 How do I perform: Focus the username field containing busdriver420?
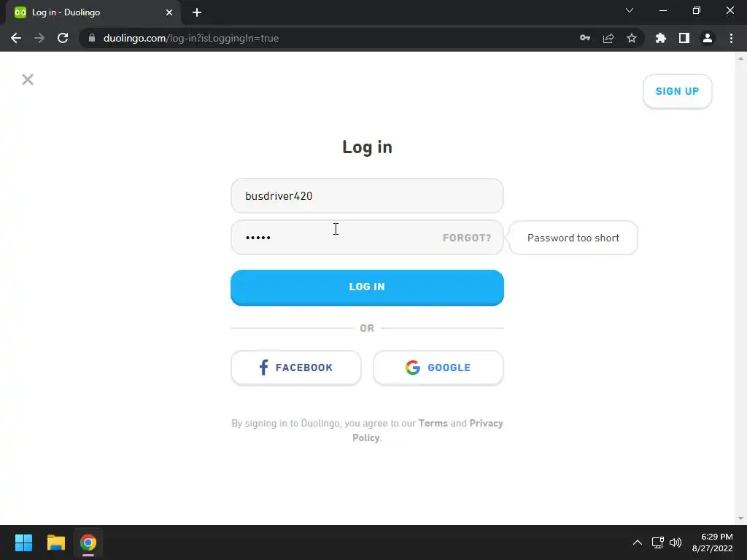pos(367,195)
